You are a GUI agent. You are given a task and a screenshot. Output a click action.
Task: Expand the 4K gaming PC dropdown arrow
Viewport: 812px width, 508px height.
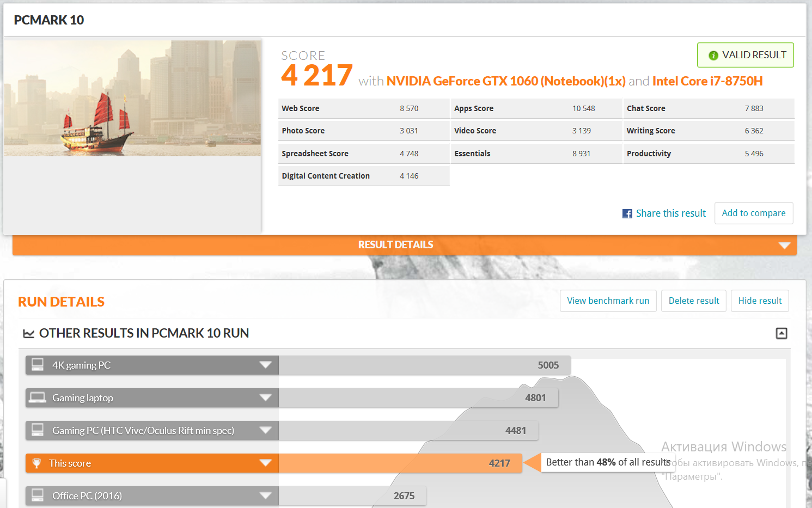[265, 365]
